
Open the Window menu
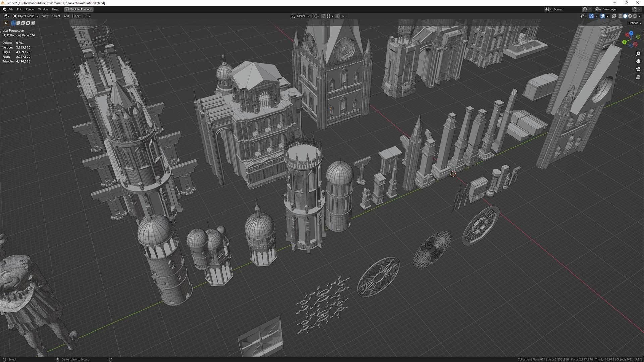[43, 9]
